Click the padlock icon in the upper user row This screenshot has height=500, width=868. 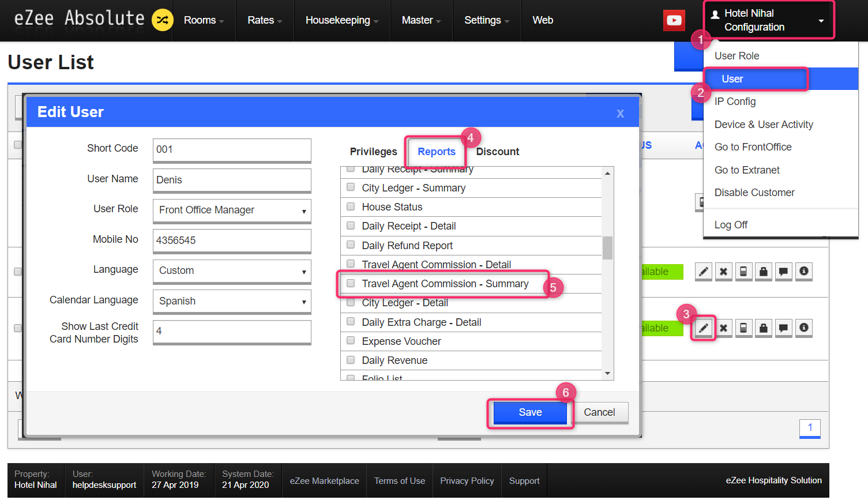pos(764,272)
